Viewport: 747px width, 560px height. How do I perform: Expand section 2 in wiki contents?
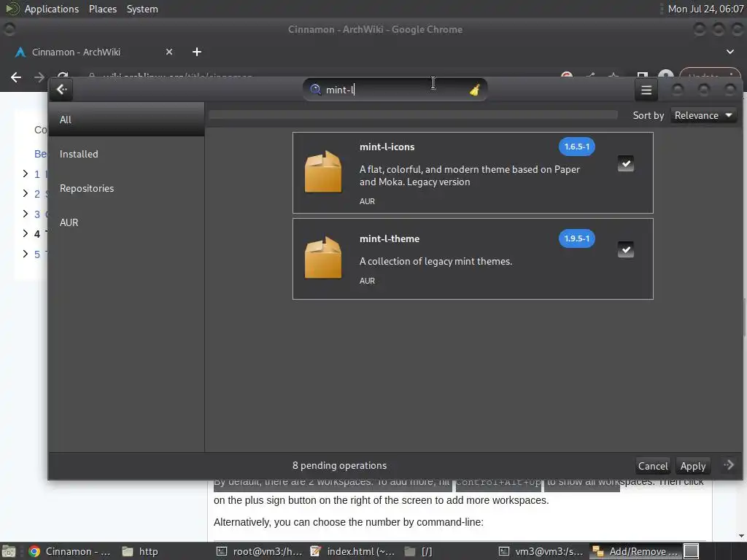26,193
